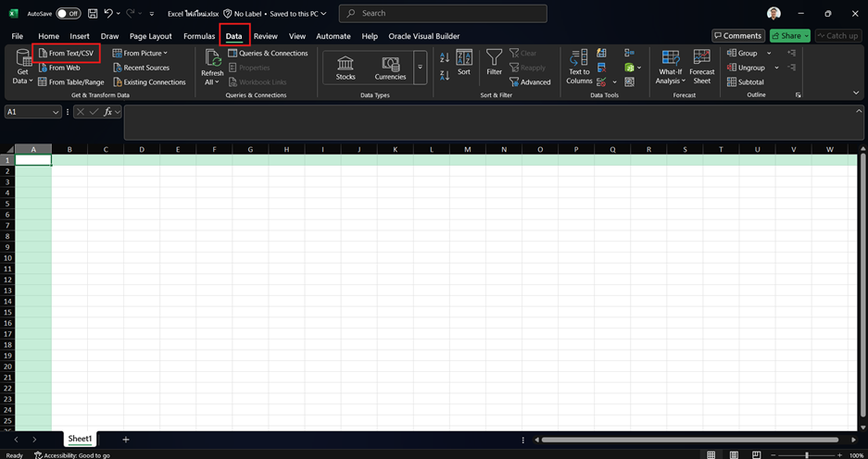
Task: Open the Refresh All dropdown menu
Action: (212, 81)
